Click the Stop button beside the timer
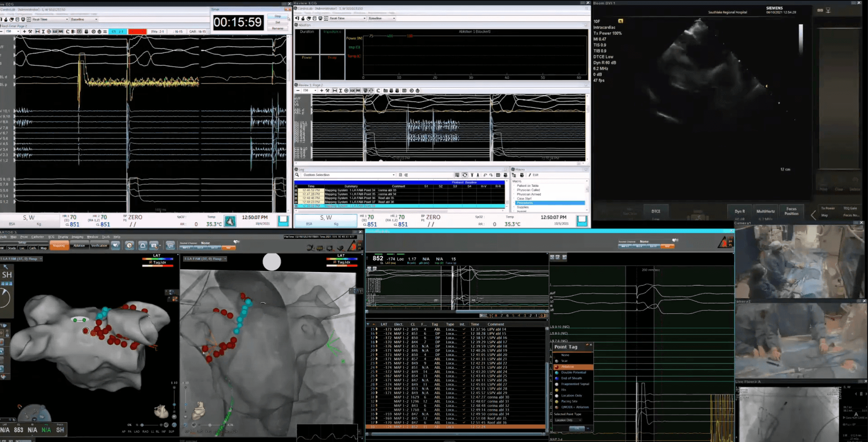868x442 pixels. (x=278, y=16)
